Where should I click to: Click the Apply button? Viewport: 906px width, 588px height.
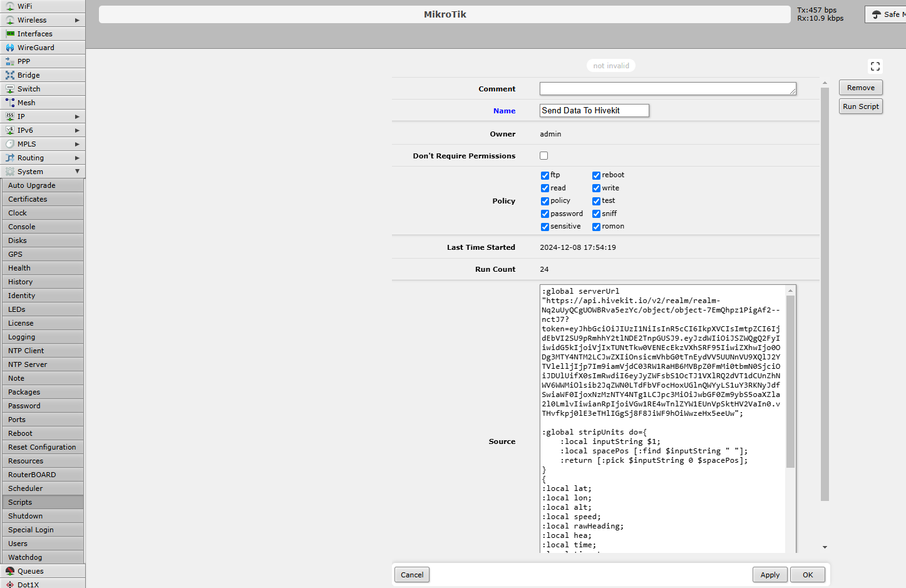point(770,575)
